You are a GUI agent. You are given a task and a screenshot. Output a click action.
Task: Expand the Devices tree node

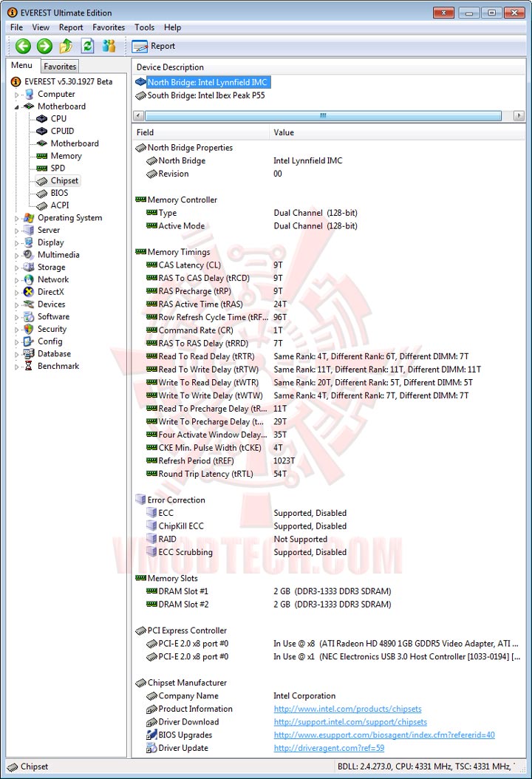click(16, 305)
